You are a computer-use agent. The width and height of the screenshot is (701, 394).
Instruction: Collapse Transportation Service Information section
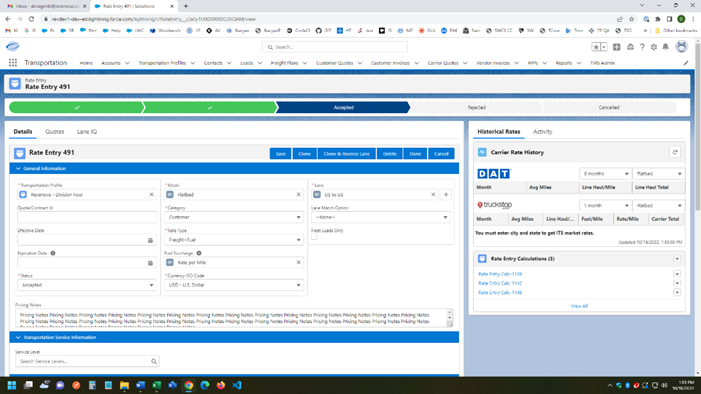coord(18,338)
